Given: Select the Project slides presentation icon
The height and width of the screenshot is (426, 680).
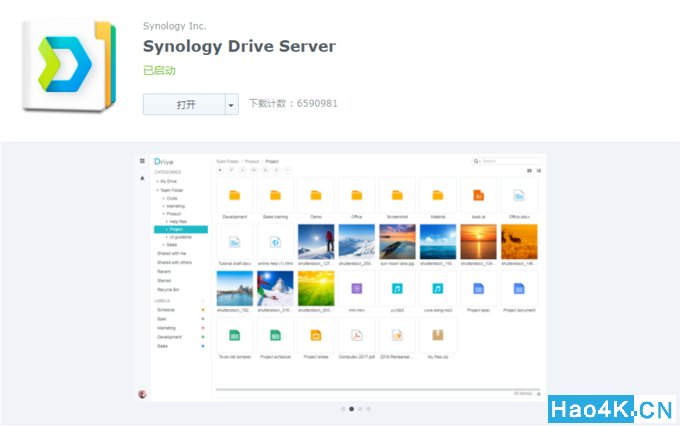Looking at the screenshot, I should 316,335.
